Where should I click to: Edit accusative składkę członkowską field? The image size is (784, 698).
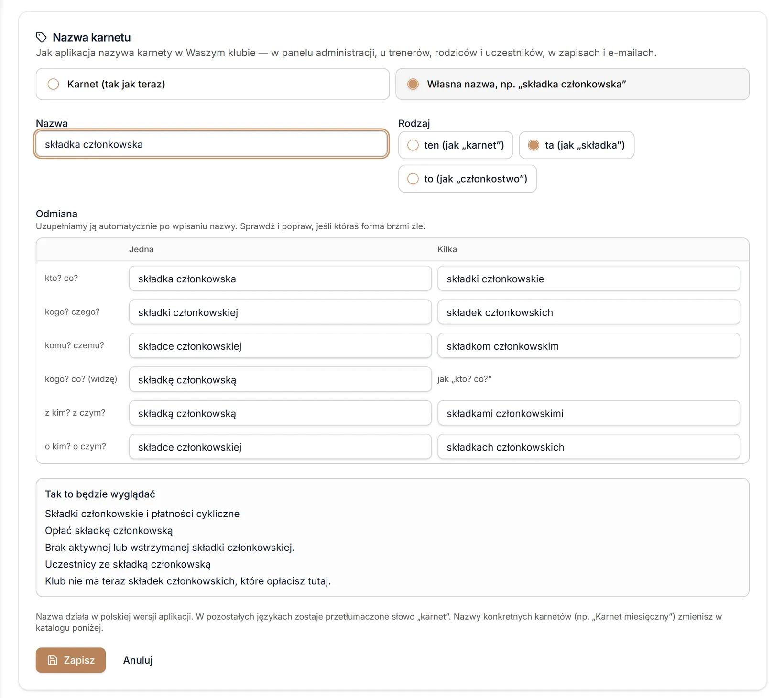[x=280, y=380]
